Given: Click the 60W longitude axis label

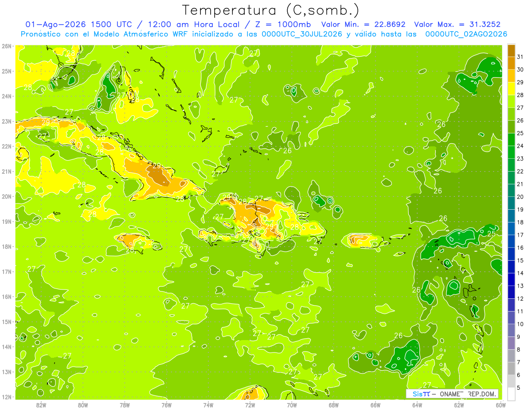Looking at the screenshot, I should tap(501, 405).
